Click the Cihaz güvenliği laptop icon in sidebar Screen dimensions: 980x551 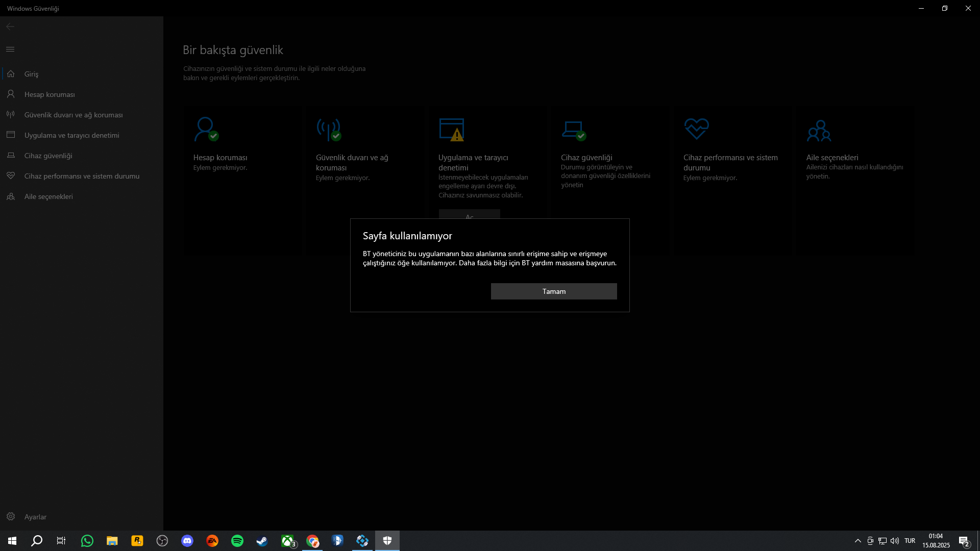pos(11,156)
